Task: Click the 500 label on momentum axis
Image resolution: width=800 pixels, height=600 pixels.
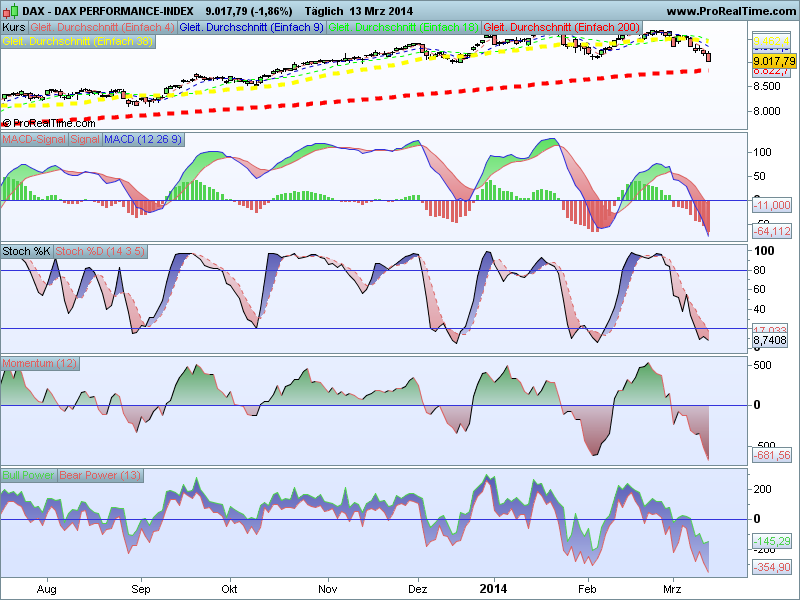Action: (x=762, y=365)
